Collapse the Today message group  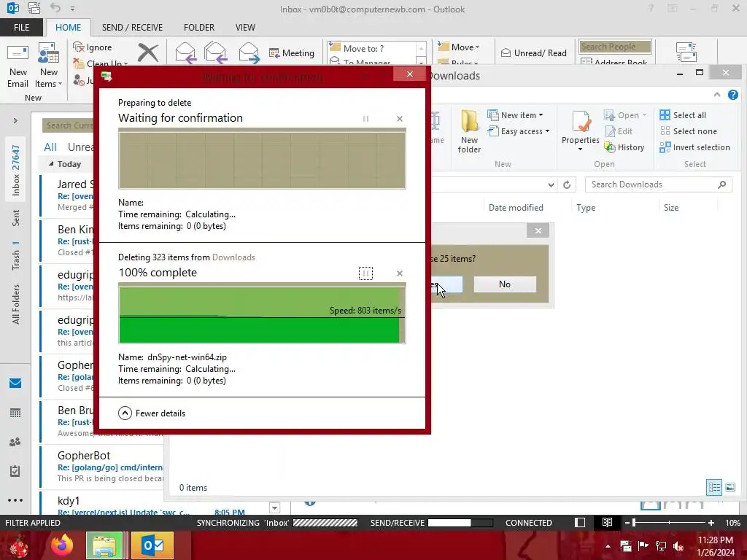click(x=51, y=164)
